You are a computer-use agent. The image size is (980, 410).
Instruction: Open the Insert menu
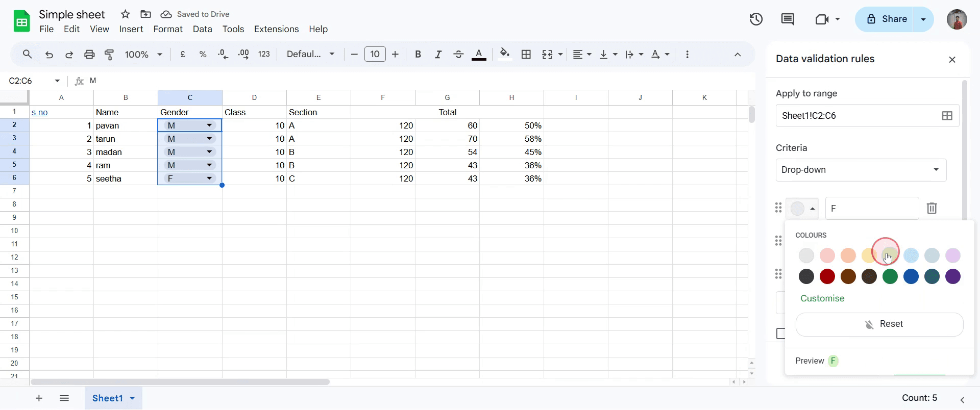point(131,29)
